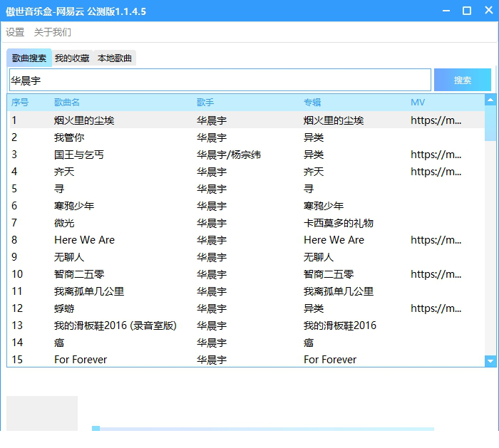Viewport: 499px width, 448px height.
Task: Select the song 我的滑板鞋2016 (录音室版)
Action: tap(115, 325)
